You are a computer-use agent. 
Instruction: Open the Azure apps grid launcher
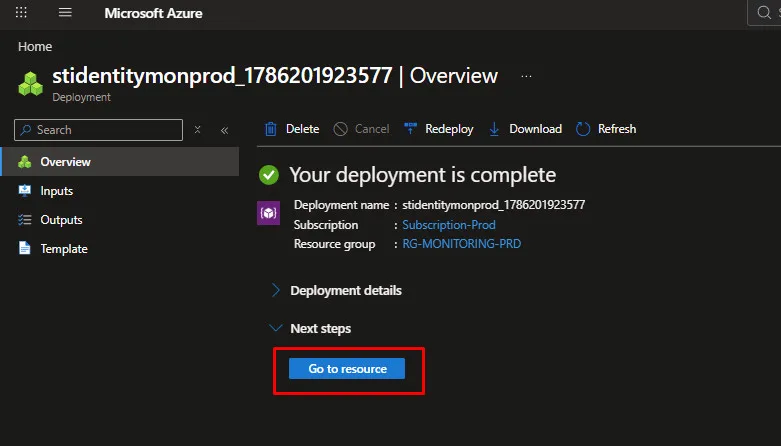[x=21, y=12]
